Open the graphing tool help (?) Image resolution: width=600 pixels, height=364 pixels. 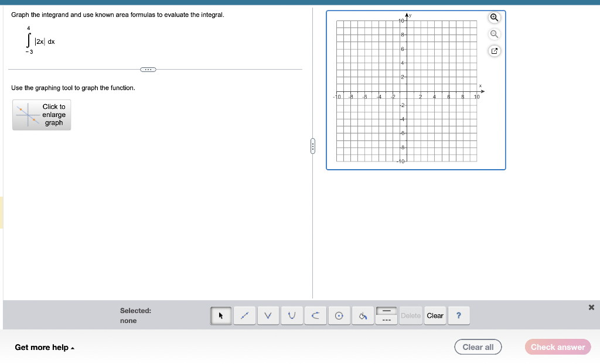(x=459, y=315)
